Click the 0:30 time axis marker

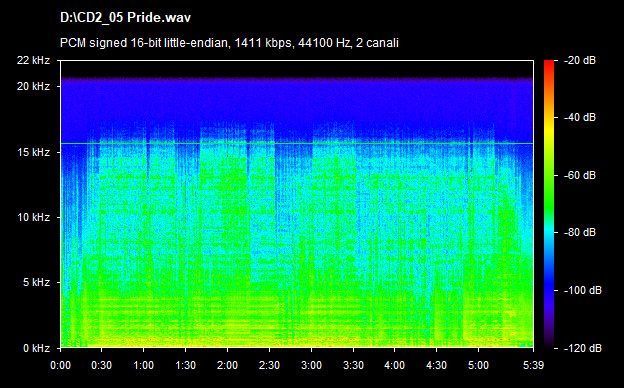(101, 365)
